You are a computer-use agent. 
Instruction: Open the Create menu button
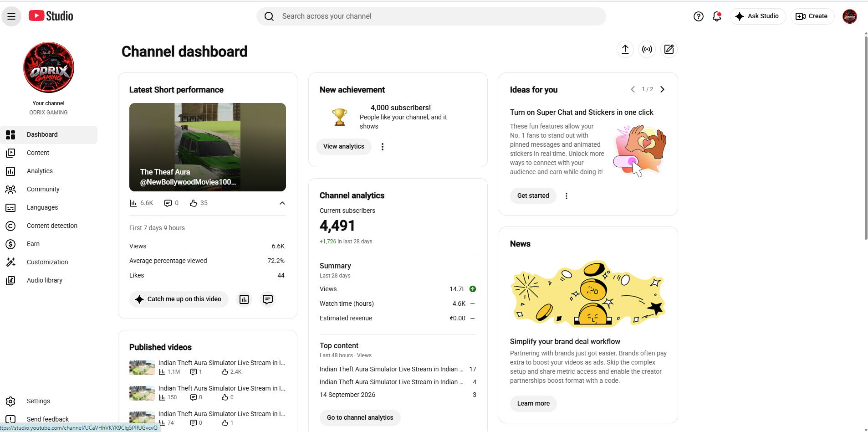[x=812, y=16]
